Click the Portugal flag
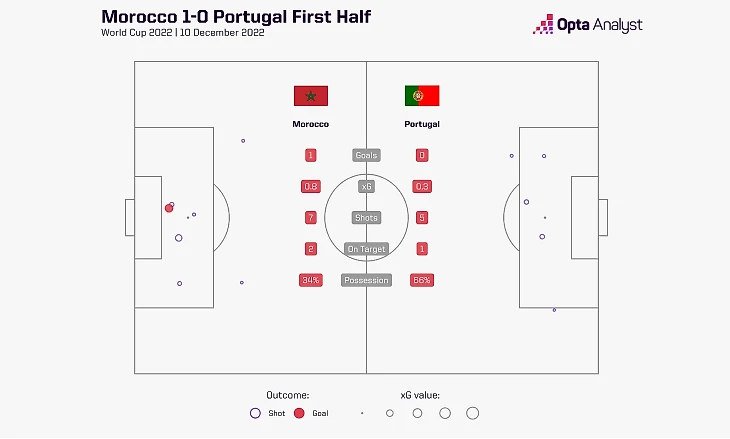730x439 pixels. point(422,96)
